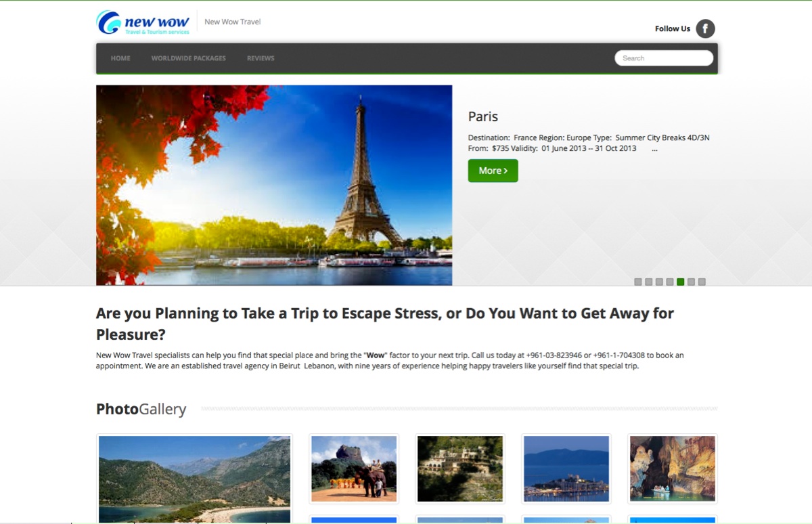Go to the Reviews page
812x524 pixels.
click(261, 58)
